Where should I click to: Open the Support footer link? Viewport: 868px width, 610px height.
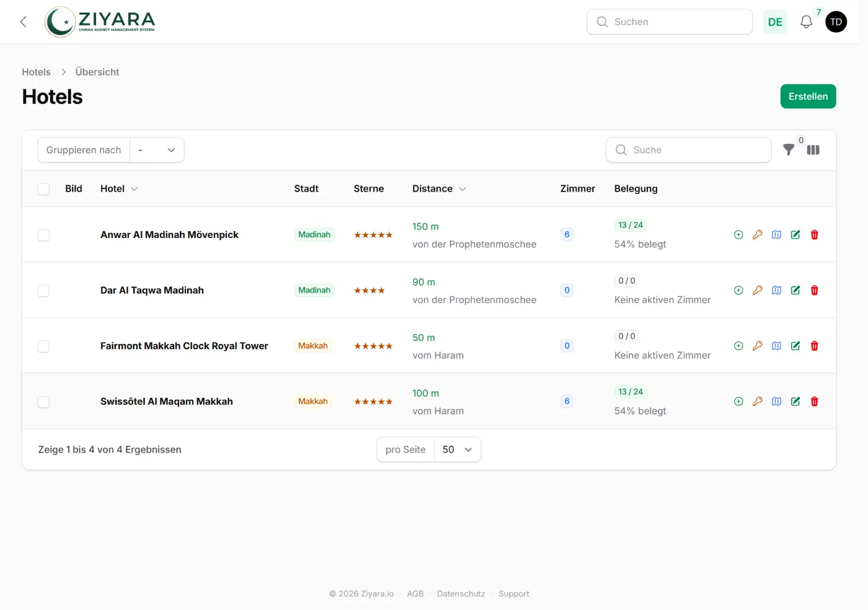pyautogui.click(x=514, y=594)
